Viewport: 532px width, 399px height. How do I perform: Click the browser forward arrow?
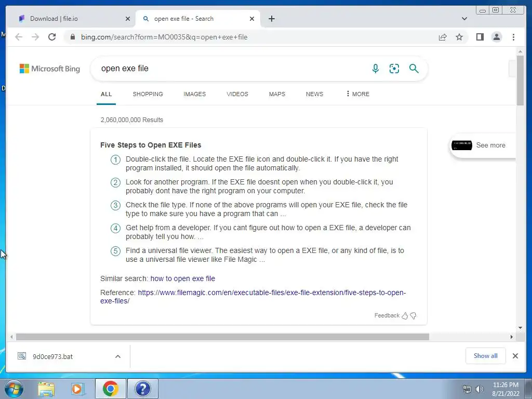[x=35, y=37]
